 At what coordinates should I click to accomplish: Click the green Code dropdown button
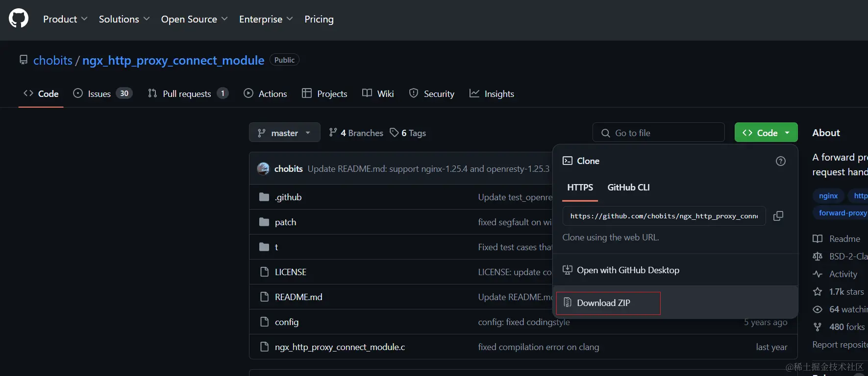tap(766, 133)
